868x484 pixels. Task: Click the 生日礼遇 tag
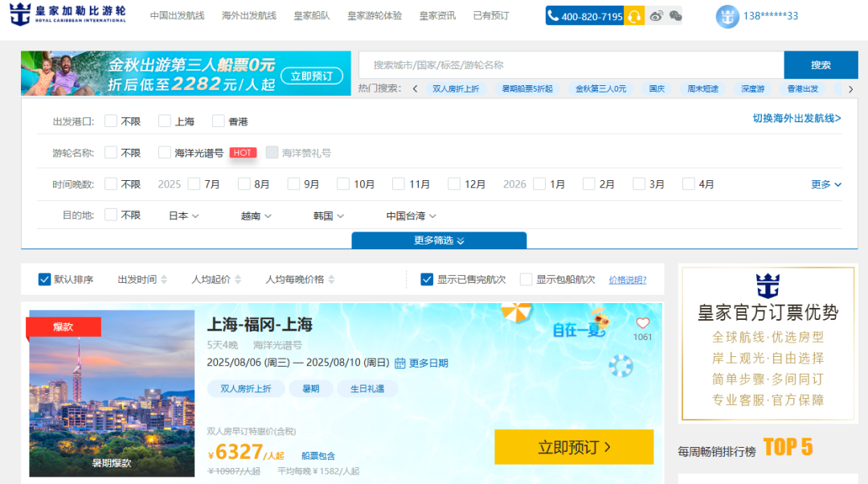coord(367,389)
